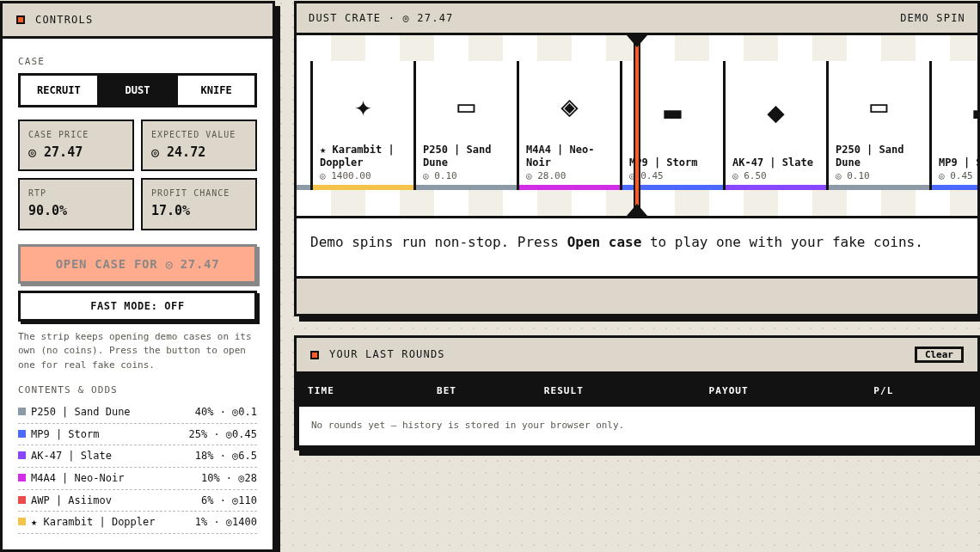Toggle Fast Mode off button
This screenshot has width=980, height=552.
[138, 306]
